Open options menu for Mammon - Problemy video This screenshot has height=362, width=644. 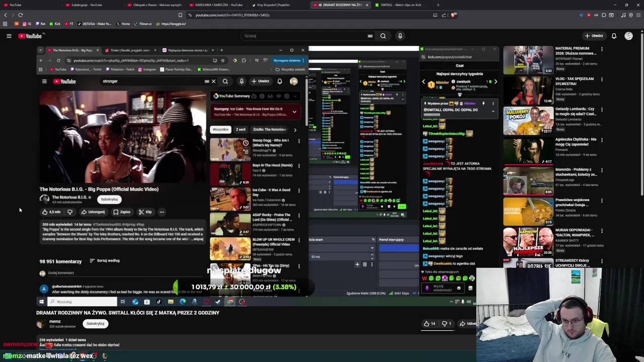click(x=602, y=170)
